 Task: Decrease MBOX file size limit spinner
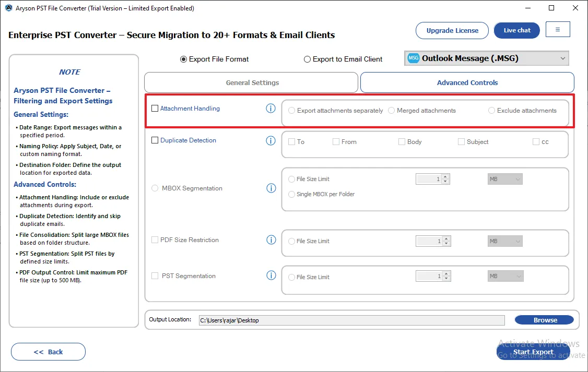[x=445, y=182]
